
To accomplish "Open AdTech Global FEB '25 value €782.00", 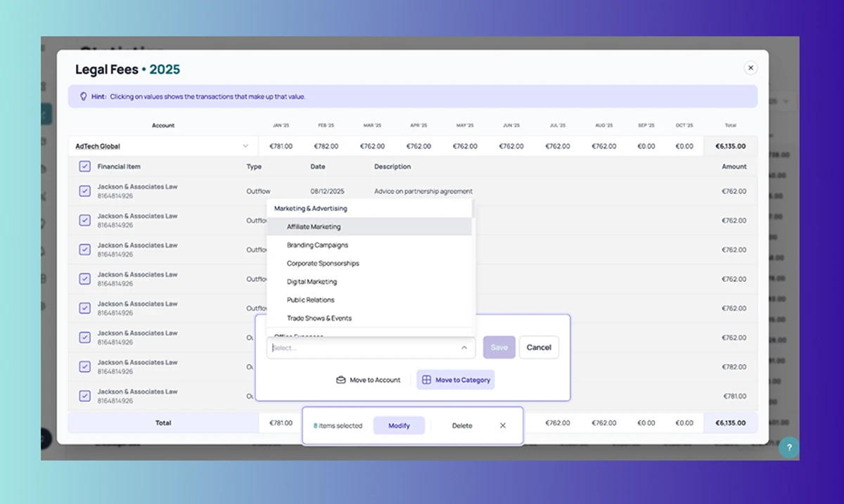I will coord(326,146).
